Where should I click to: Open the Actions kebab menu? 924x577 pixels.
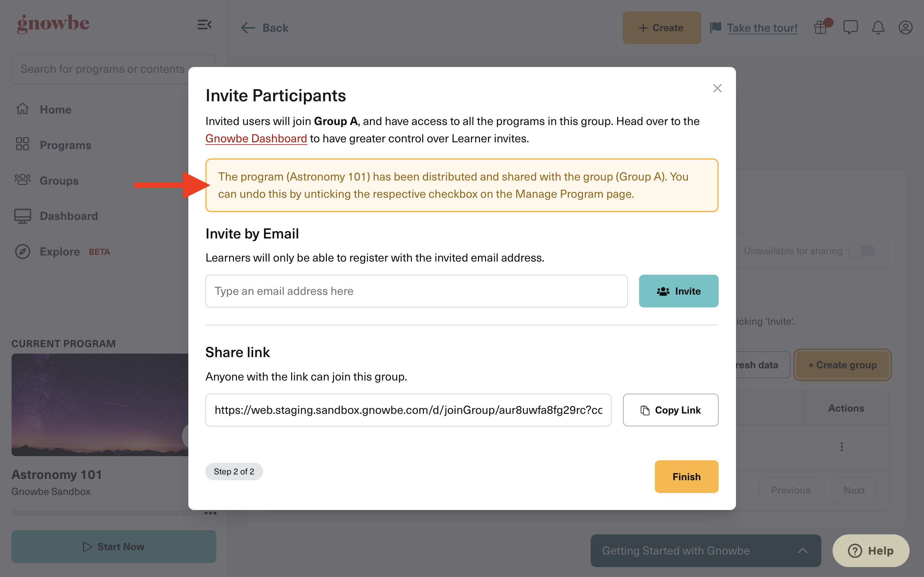(842, 446)
